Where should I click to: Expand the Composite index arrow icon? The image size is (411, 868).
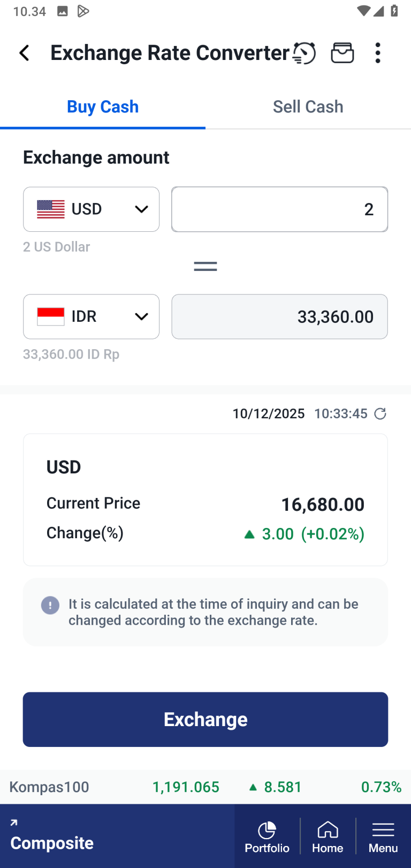click(x=14, y=822)
